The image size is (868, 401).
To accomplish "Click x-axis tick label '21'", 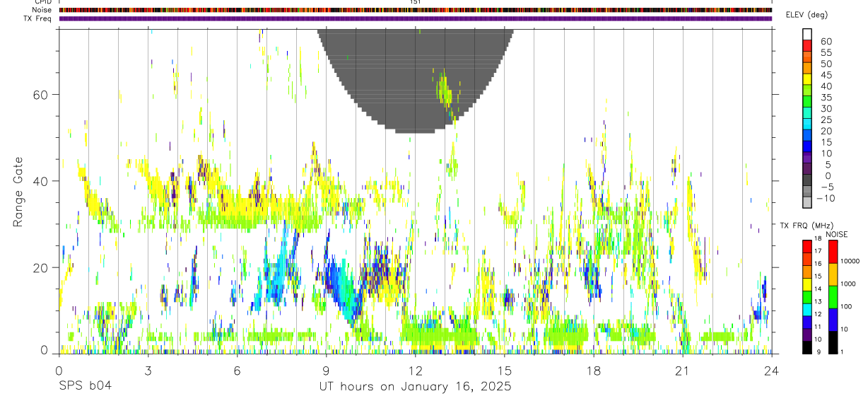I will (x=683, y=371).
